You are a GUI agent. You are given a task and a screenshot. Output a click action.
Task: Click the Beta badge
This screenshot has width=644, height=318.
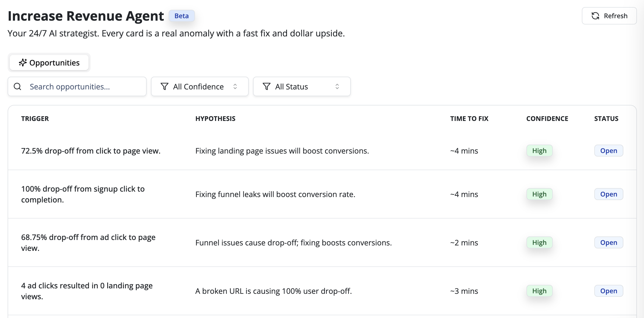181,16
